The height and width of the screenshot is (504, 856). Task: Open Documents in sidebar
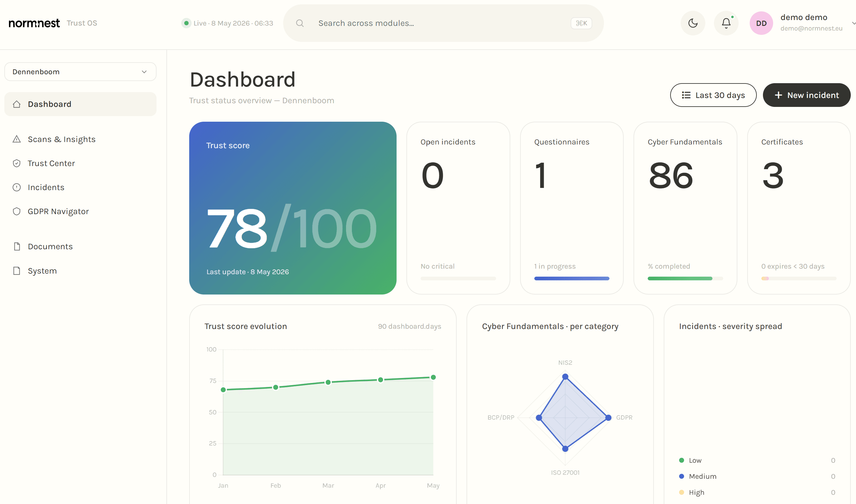pyautogui.click(x=80, y=246)
